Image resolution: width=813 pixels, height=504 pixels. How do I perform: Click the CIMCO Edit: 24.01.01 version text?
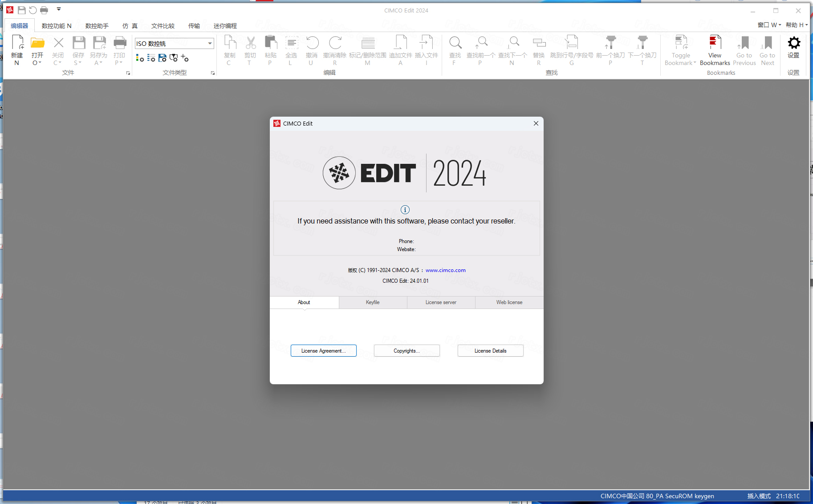coord(406,281)
